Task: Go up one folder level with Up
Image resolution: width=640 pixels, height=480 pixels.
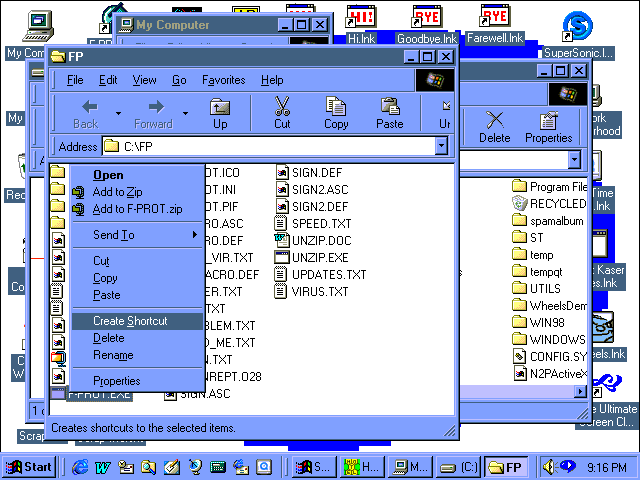Action: 220,113
